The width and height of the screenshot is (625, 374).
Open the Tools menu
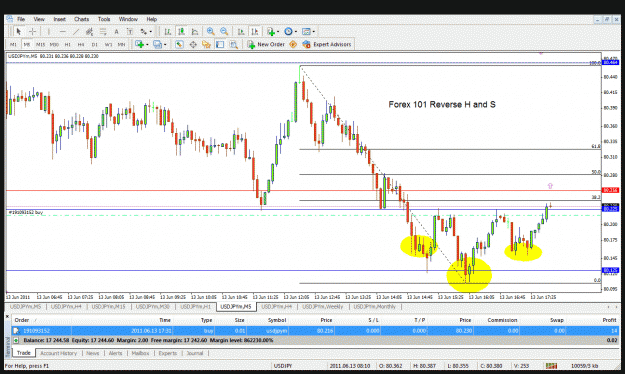click(104, 19)
